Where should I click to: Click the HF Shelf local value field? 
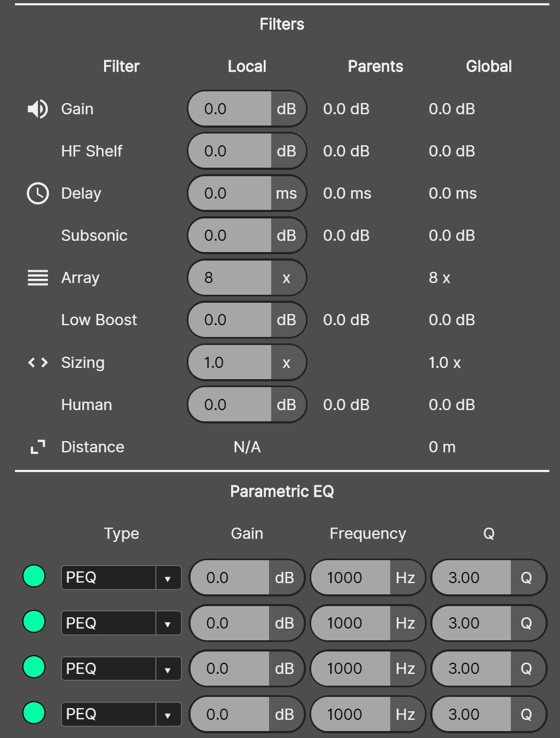[x=231, y=151]
